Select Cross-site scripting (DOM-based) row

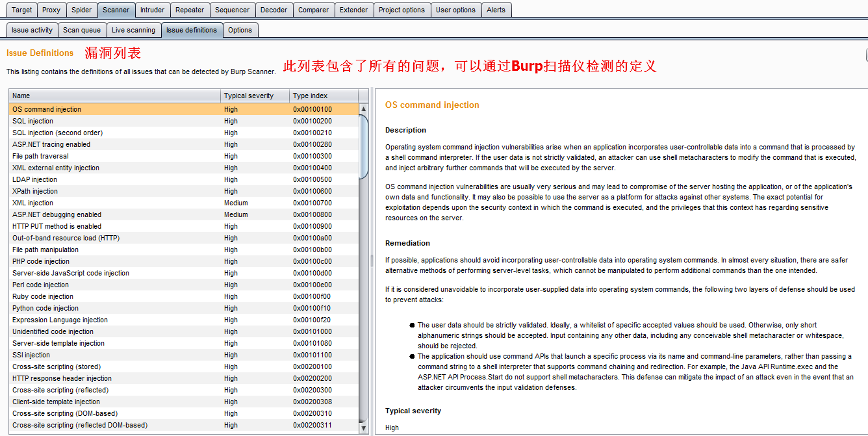tap(184, 413)
